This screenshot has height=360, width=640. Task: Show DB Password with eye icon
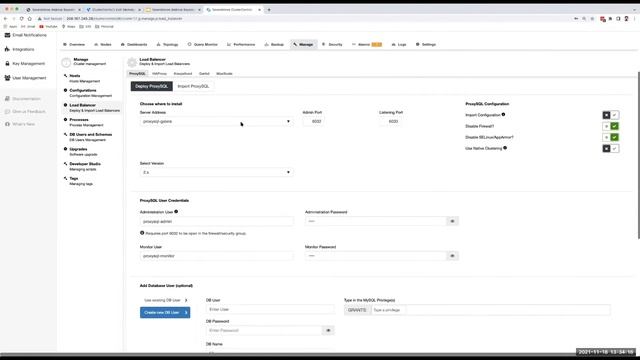[328, 331]
